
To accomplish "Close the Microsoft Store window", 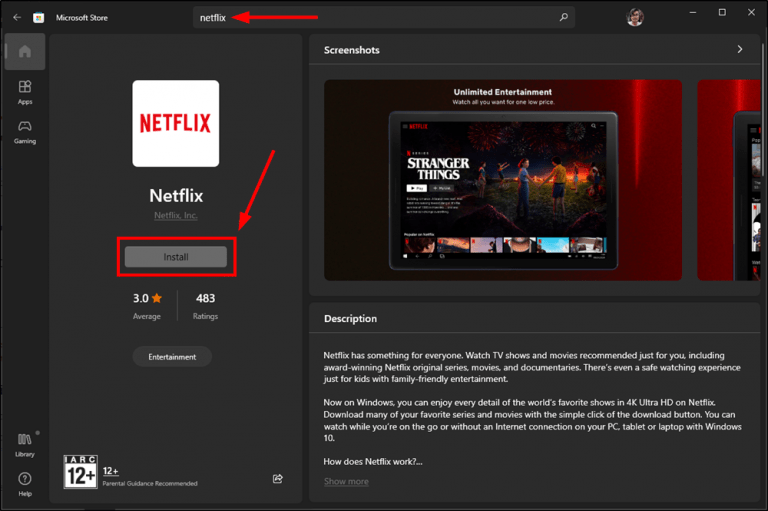I will pyautogui.click(x=751, y=13).
